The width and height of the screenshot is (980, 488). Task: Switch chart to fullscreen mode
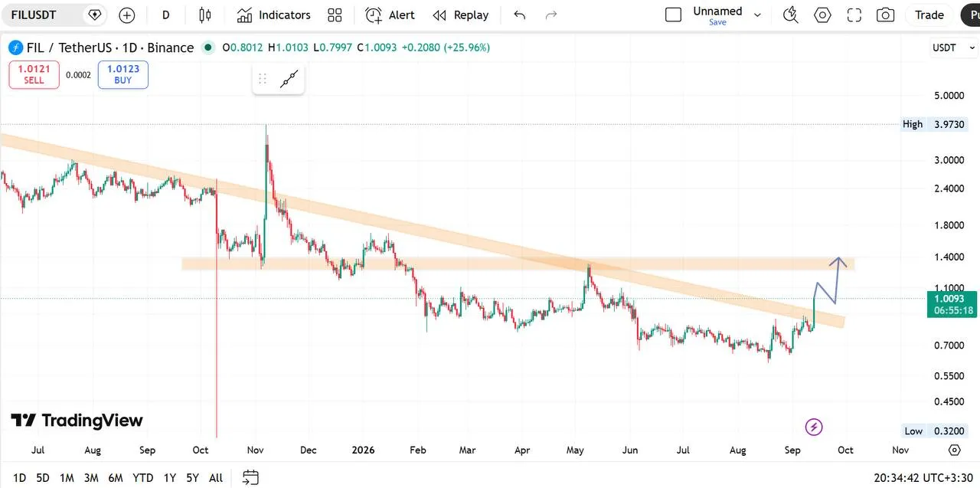(854, 15)
